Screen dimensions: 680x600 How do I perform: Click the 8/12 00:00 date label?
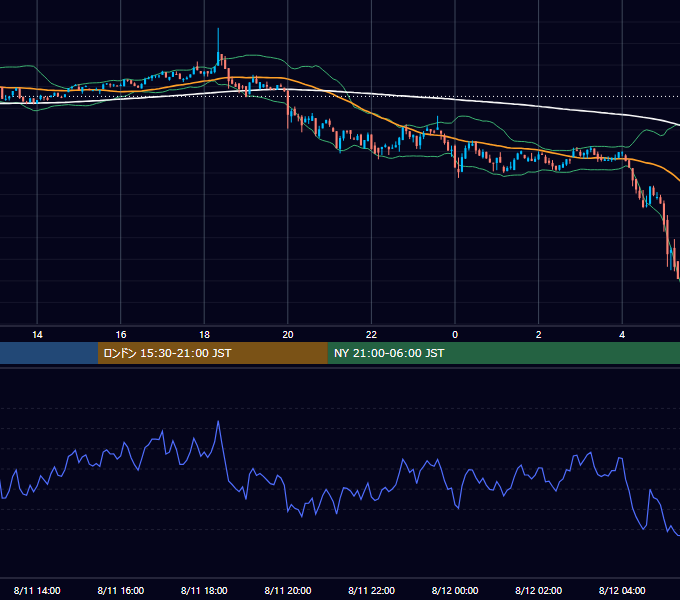pos(455,590)
